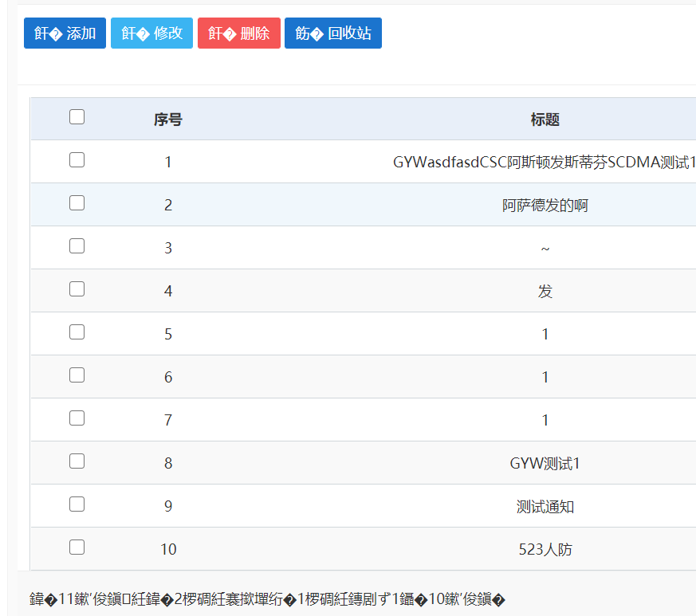Image resolution: width=696 pixels, height=616 pixels.
Task: Check the checkbox for row 1
Action: click(77, 160)
